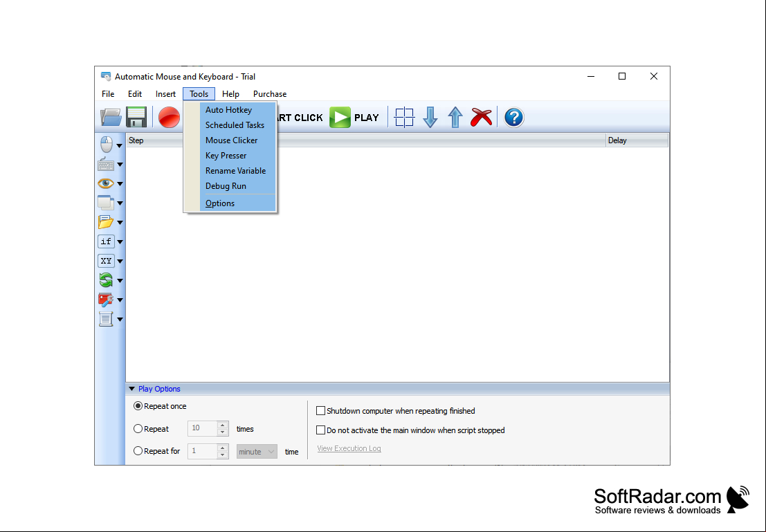Image resolution: width=766 pixels, height=532 pixels.
Task: Expand toolbox icon dropdown arrow
Action: point(120,300)
